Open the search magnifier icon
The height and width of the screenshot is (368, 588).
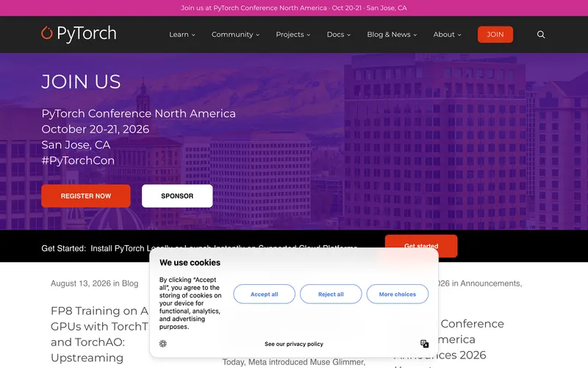click(541, 35)
